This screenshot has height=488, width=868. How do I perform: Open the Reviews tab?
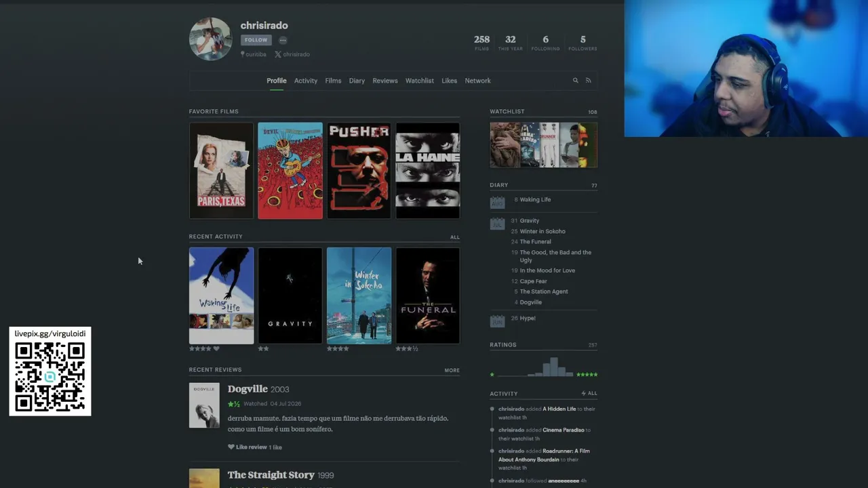[385, 81]
